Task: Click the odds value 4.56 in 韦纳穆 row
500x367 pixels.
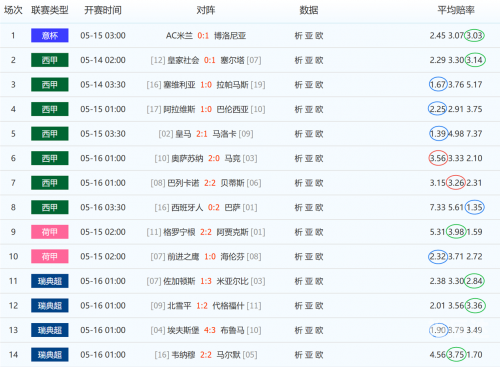Action: coord(438,355)
